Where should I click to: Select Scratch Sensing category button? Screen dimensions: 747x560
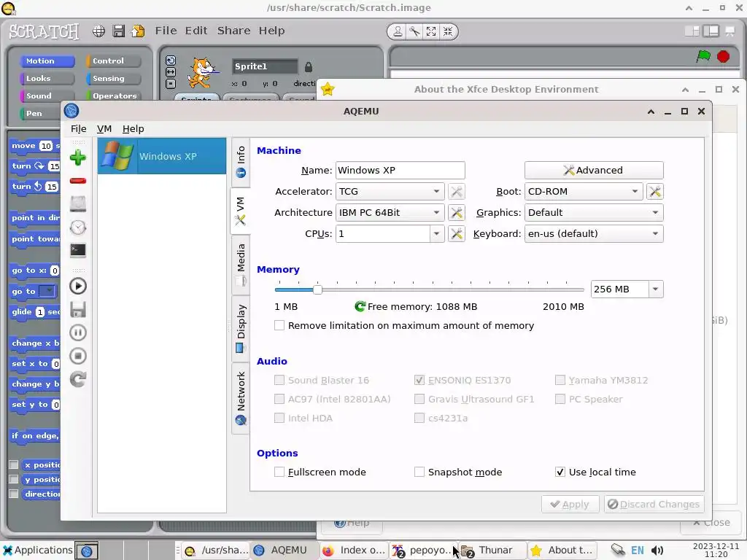pyautogui.click(x=113, y=78)
